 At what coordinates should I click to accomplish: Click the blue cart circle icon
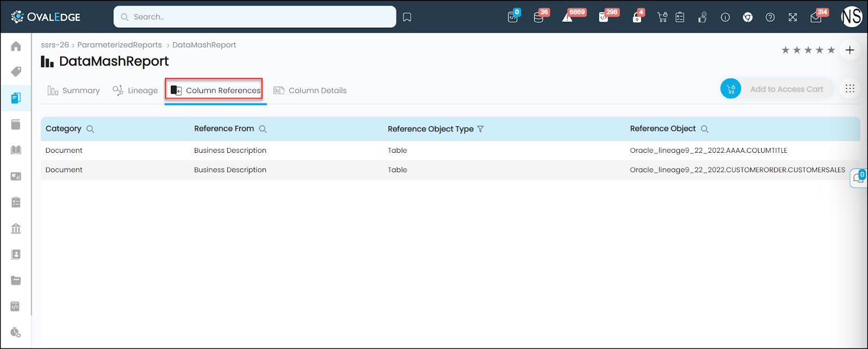(x=731, y=89)
